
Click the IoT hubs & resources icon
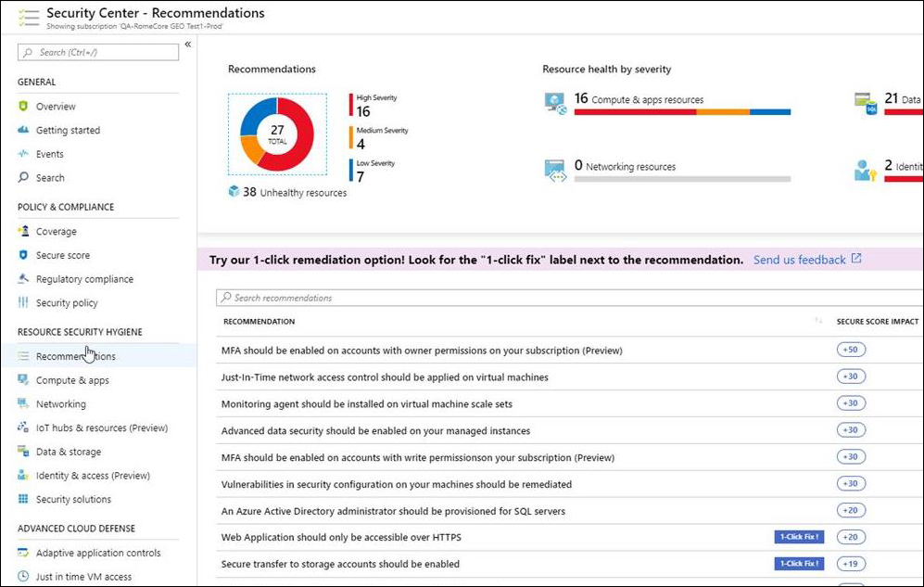23,427
